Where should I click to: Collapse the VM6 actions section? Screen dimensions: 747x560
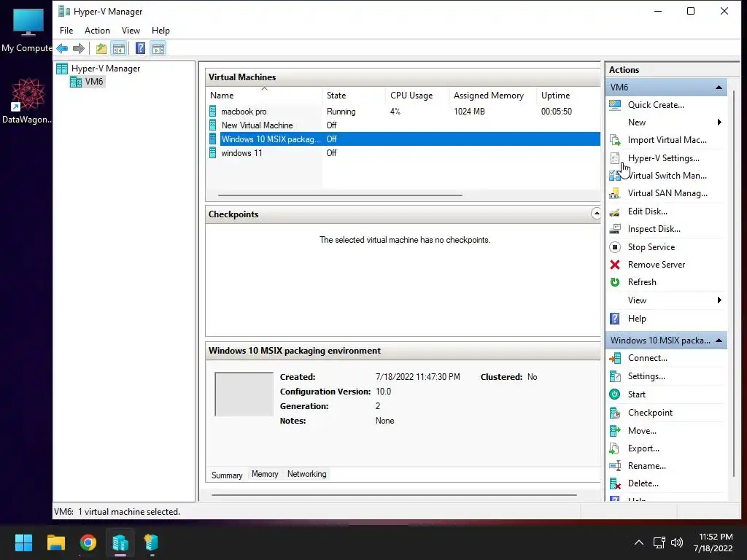[719, 87]
